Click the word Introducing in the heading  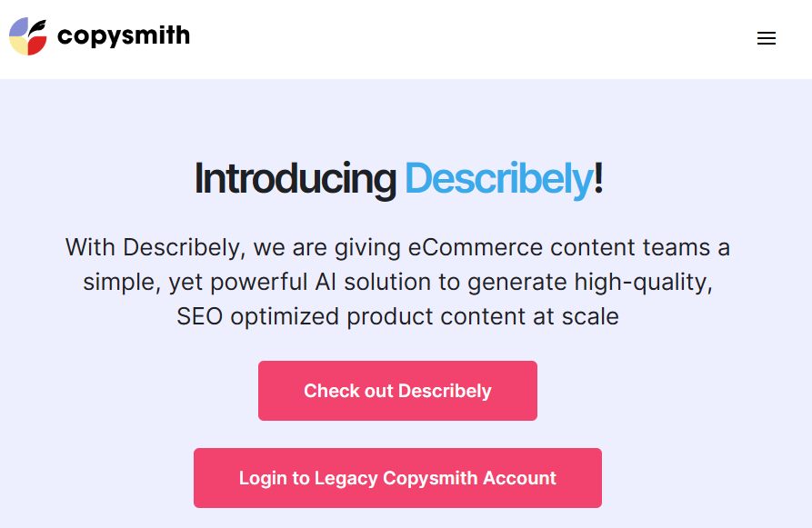pos(295,179)
